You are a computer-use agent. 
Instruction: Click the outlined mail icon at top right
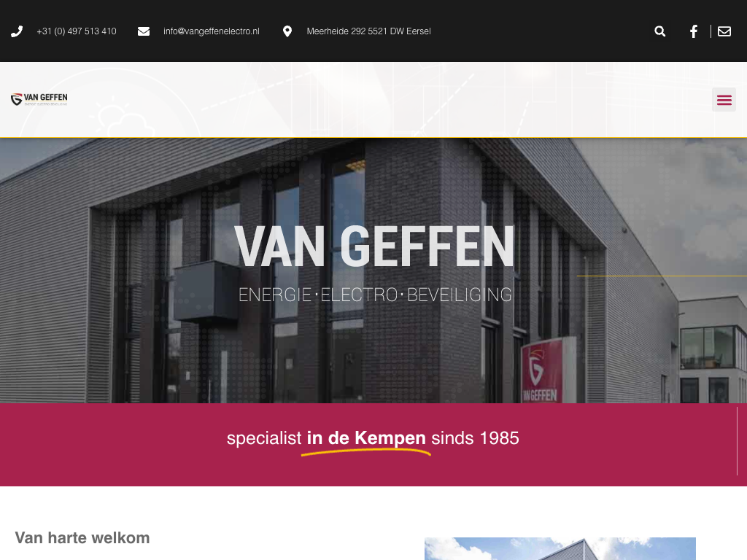[724, 31]
